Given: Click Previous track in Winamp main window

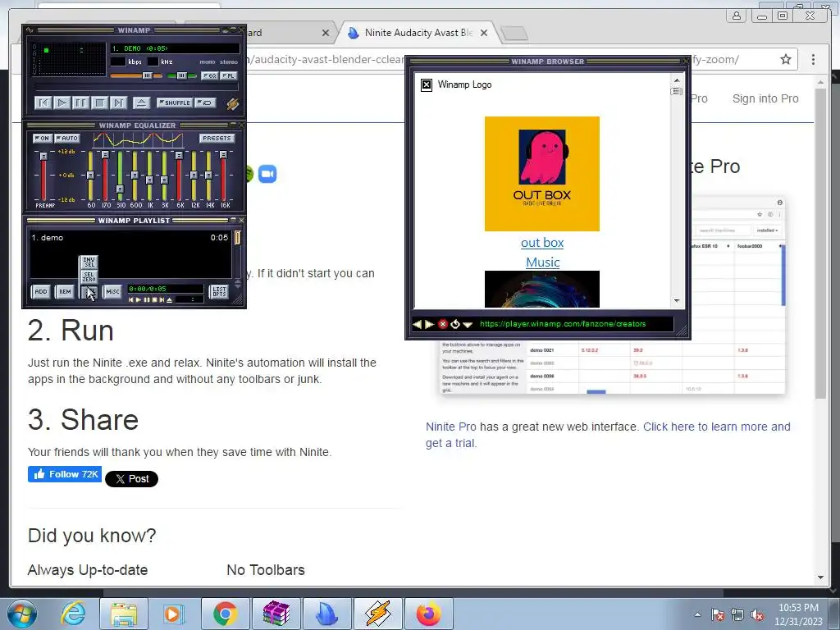Looking at the screenshot, I should [x=43, y=103].
